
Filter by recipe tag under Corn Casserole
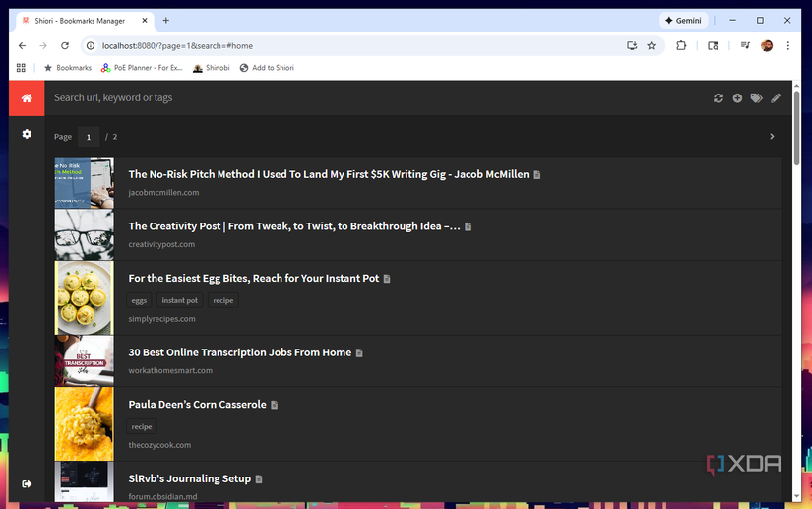point(142,426)
